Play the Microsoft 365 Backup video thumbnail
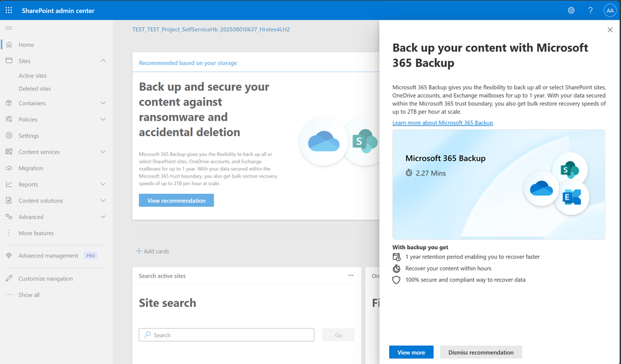The image size is (621, 364). (x=499, y=184)
